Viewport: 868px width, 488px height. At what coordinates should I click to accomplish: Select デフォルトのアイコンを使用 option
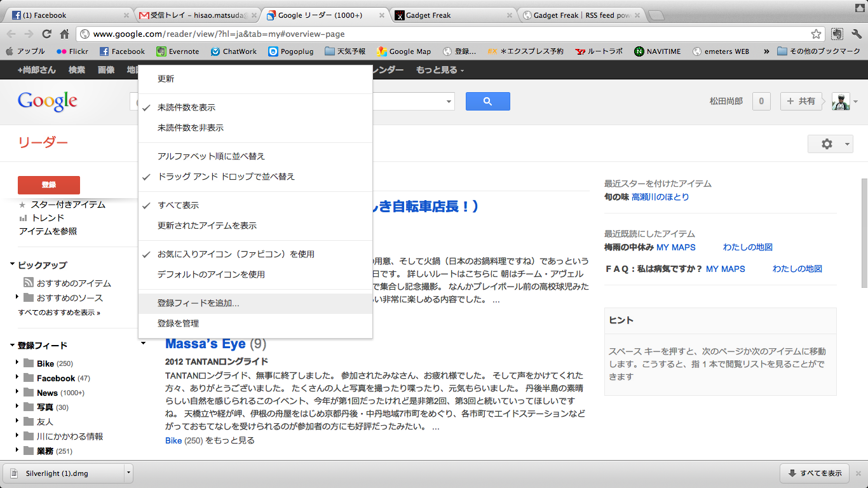[x=255, y=274]
